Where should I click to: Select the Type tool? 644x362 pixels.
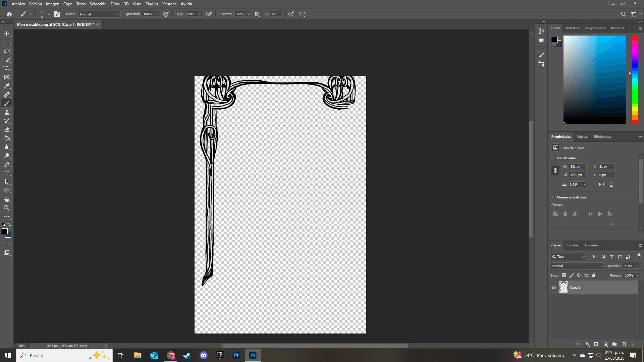7,173
